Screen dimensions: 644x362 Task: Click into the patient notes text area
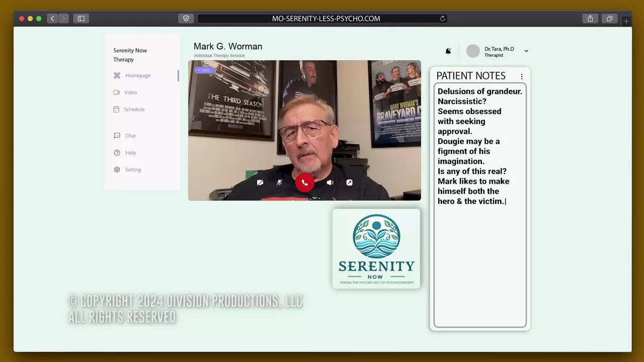480,261
